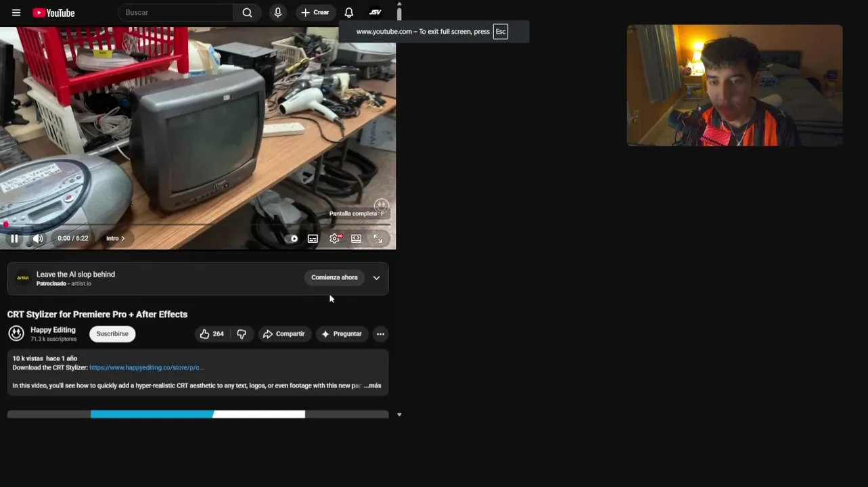Image resolution: width=868 pixels, height=487 pixels.
Task: Click the Preguntar ask button
Action: (x=342, y=333)
